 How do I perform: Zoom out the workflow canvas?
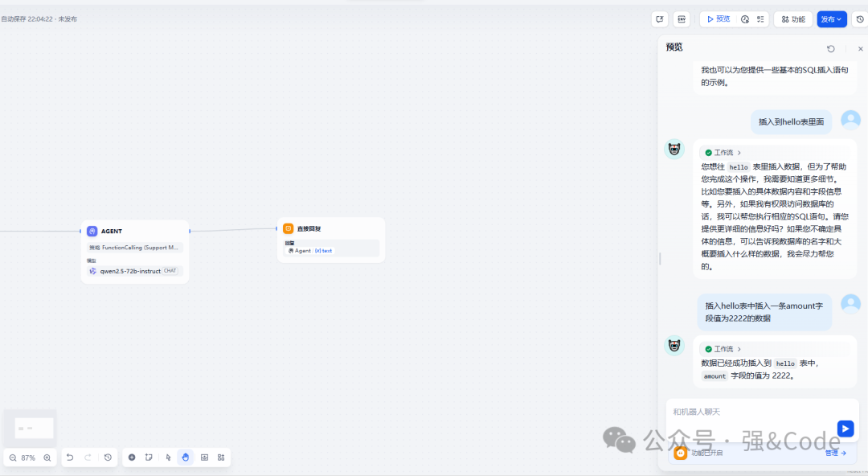pyautogui.click(x=13, y=458)
